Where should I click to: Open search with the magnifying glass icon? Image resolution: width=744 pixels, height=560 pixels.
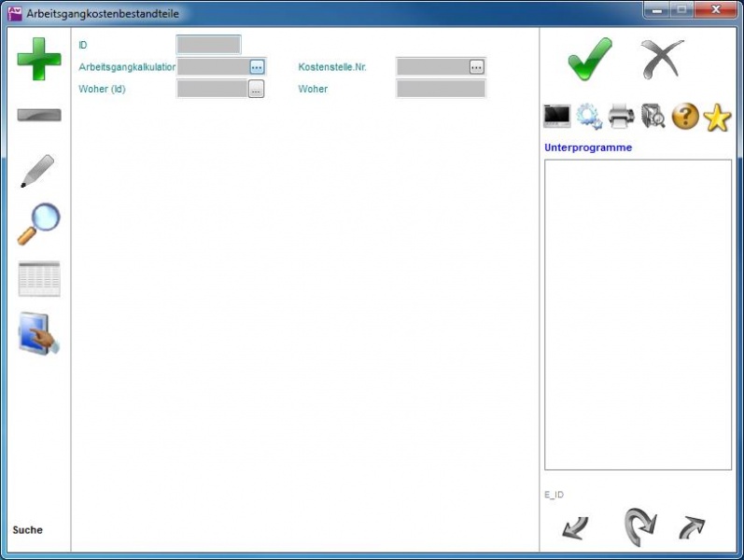[x=39, y=224]
